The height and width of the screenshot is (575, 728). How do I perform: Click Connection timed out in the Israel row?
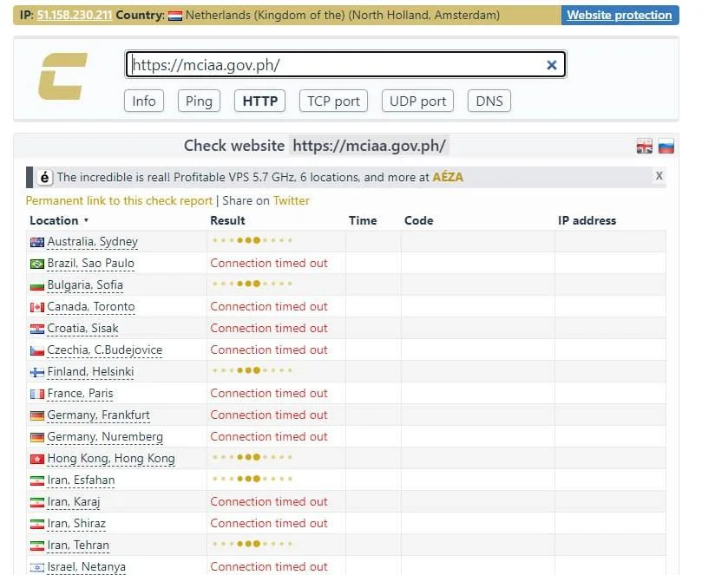(x=269, y=566)
